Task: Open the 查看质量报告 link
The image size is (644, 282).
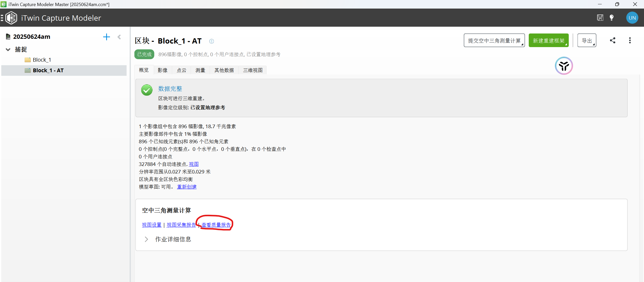Action: [216, 225]
